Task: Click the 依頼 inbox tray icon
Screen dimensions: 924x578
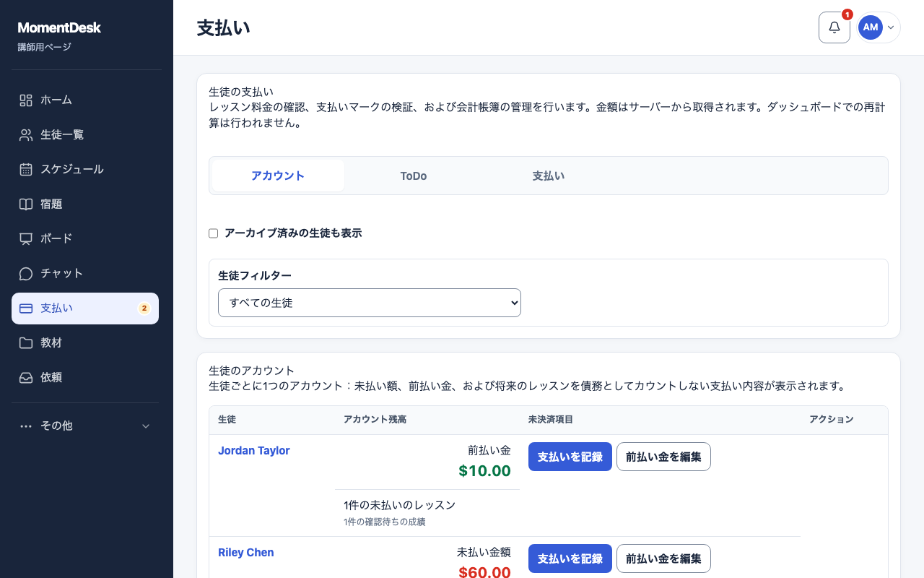Action: (x=26, y=378)
